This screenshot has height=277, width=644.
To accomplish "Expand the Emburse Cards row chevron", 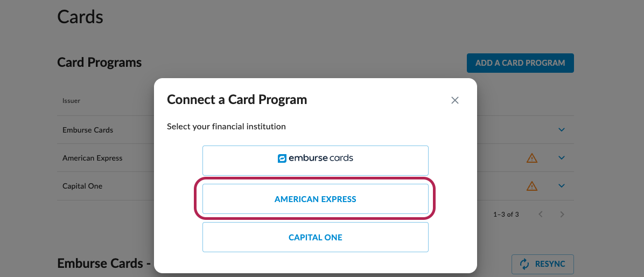I will pos(562,130).
